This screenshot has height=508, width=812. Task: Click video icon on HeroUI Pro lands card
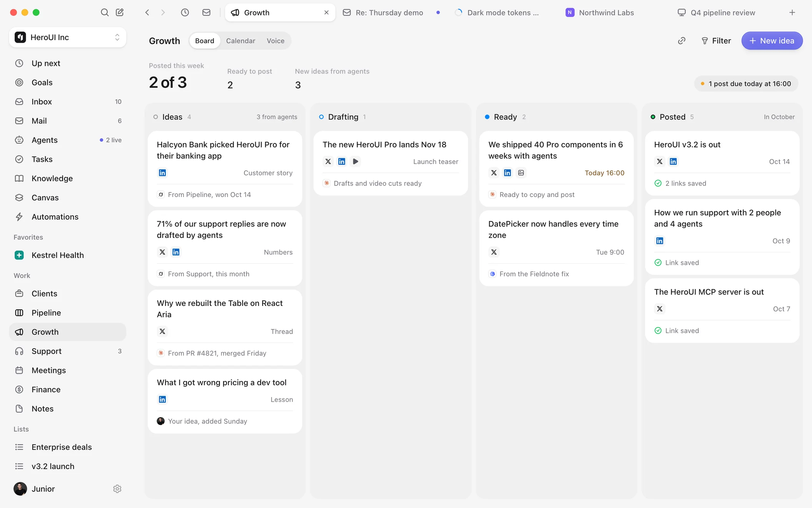click(355, 162)
